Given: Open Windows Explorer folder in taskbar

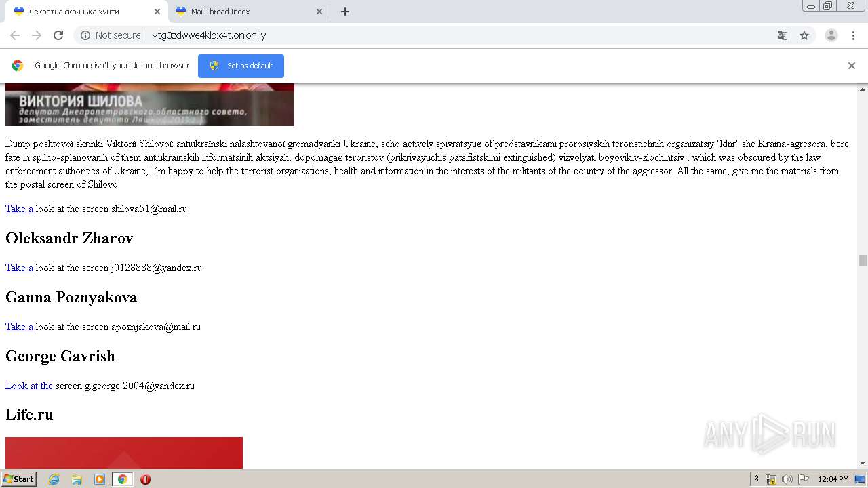Looking at the screenshot, I should (77, 479).
